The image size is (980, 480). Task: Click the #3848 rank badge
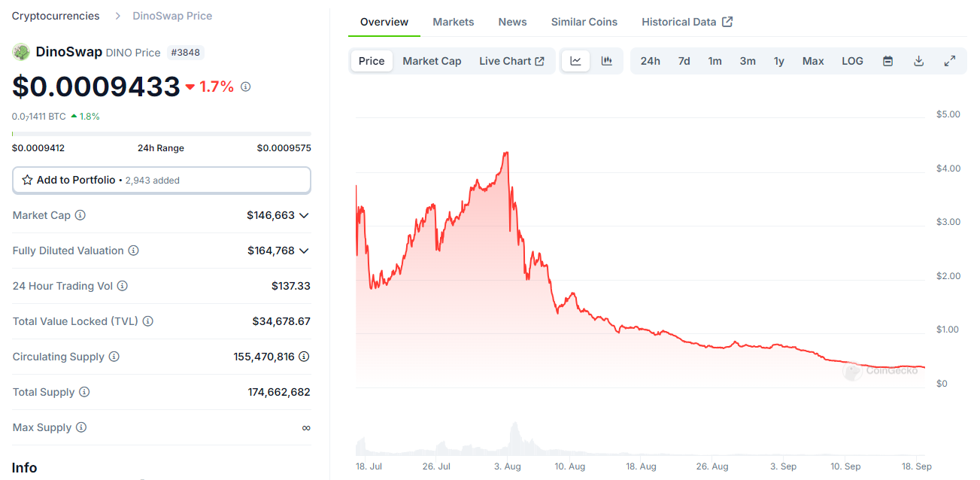(186, 53)
